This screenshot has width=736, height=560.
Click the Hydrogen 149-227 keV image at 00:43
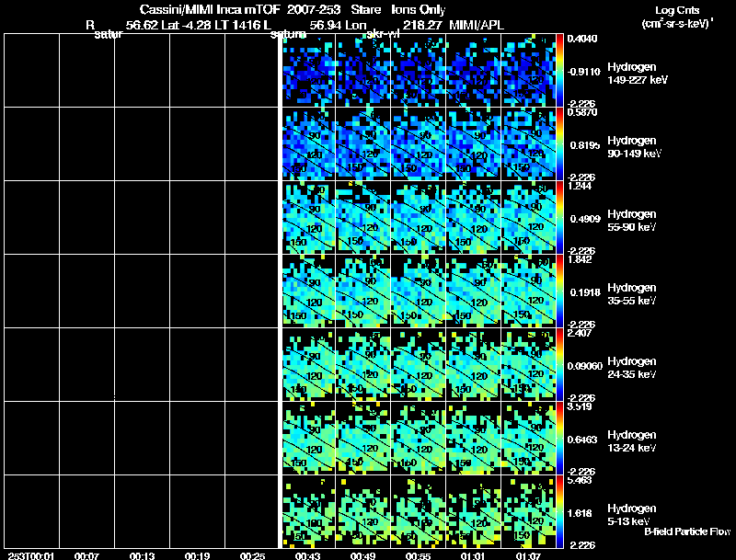308,71
